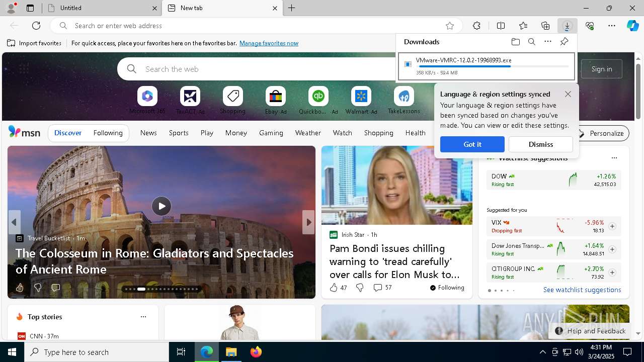The width and height of the screenshot is (644, 362).
Task: Click Got it in sync popup
Action: tap(472, 144)
